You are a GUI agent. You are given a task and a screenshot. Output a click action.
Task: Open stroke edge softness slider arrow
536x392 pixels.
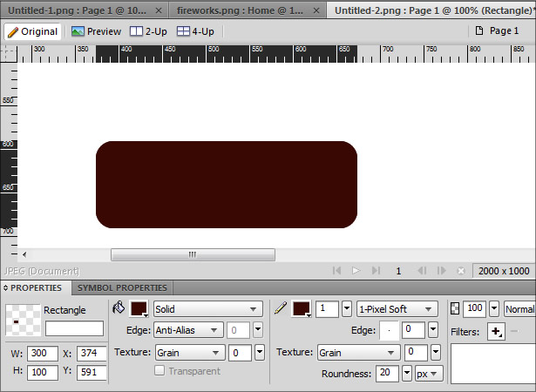pos(433,329)
